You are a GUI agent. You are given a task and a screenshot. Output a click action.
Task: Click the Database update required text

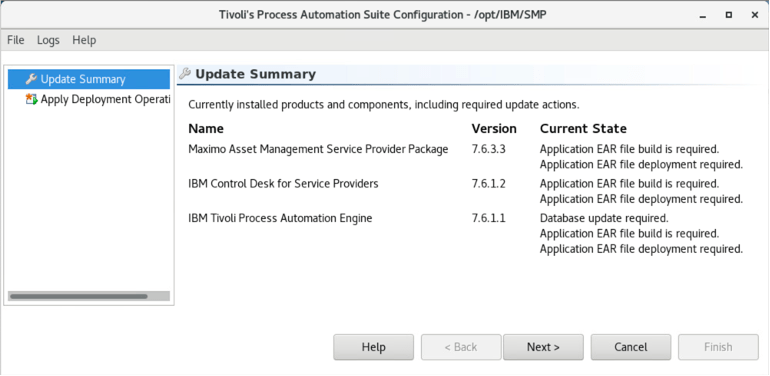click(x=604, y=218)
